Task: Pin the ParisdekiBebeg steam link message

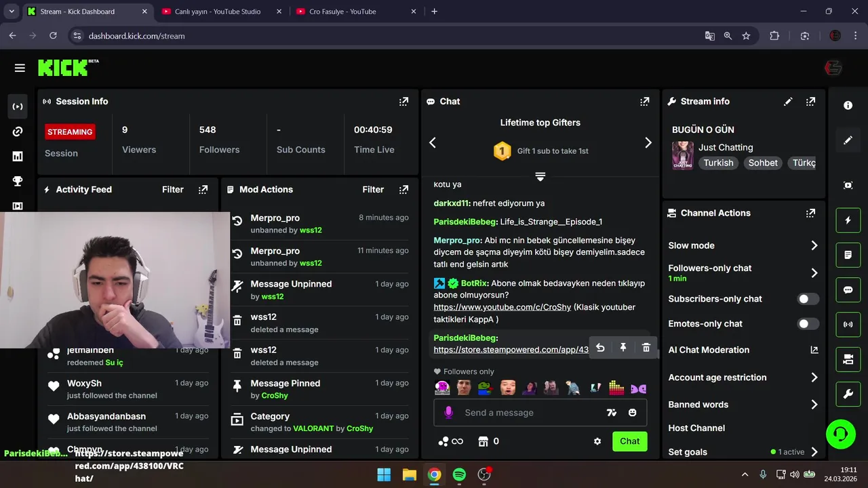Action: coord(623,348)
